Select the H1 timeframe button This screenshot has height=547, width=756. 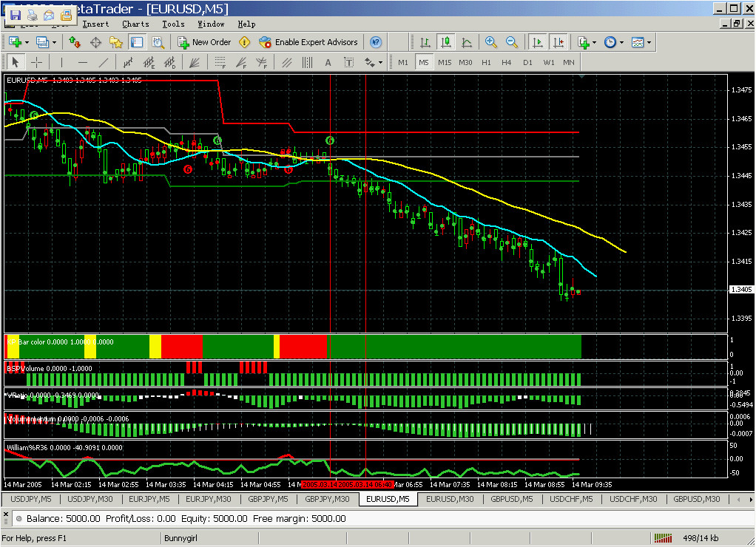pyautogui.click(x=486, y=62)
